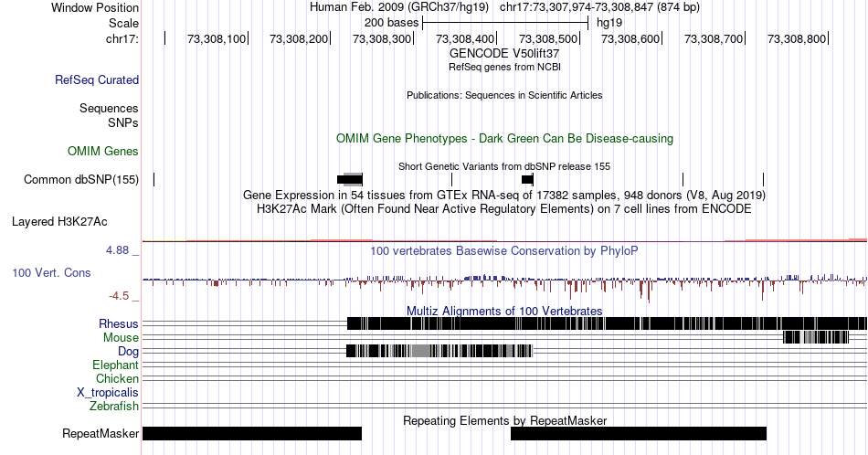Screen dimensions: 868x455
Task: Click the -4.5 conservation scale value
Action: [x=119, y=296]
